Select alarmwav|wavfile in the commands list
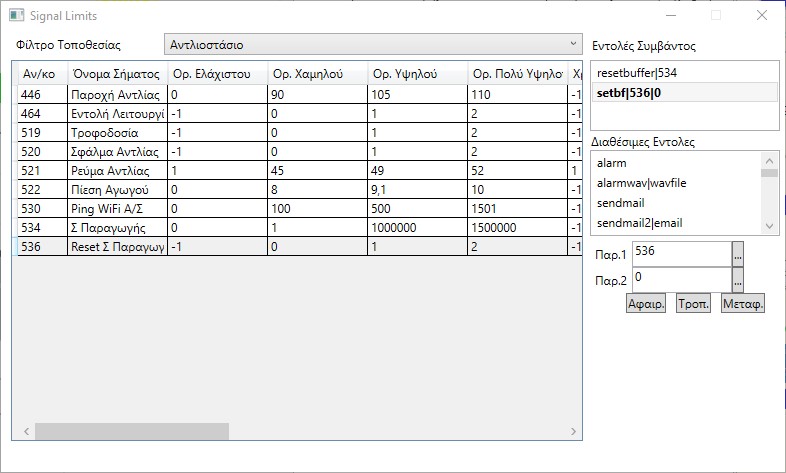This screenshot has height=473, width=786. [675, 183]
